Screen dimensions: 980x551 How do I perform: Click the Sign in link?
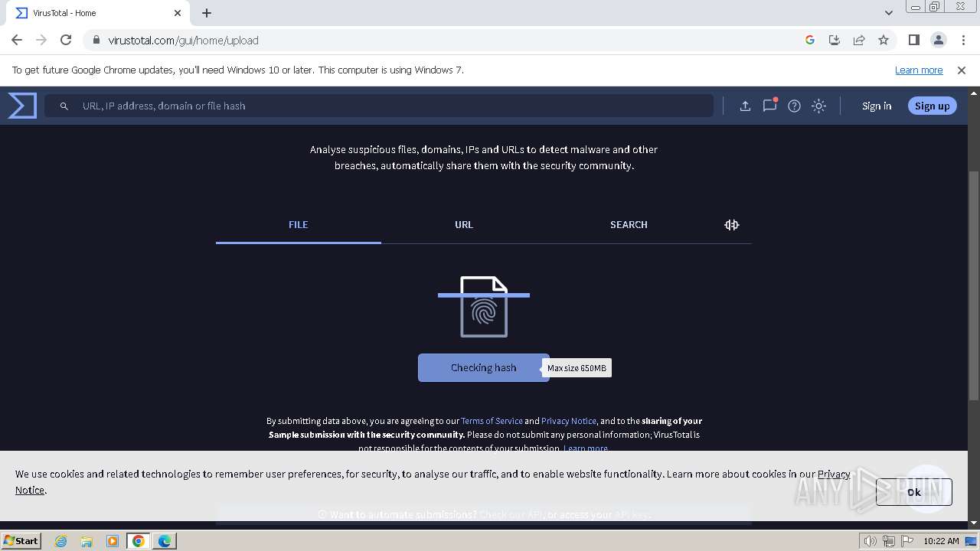click(877, 106)
